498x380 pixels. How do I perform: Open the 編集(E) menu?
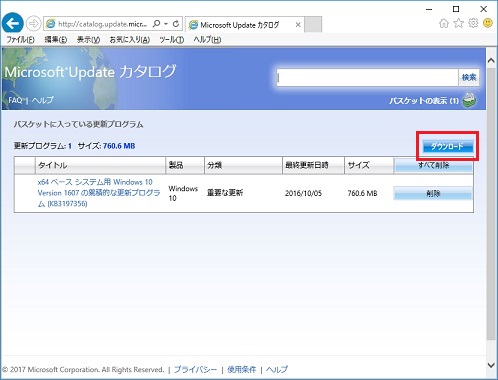(x=56, y=40)
